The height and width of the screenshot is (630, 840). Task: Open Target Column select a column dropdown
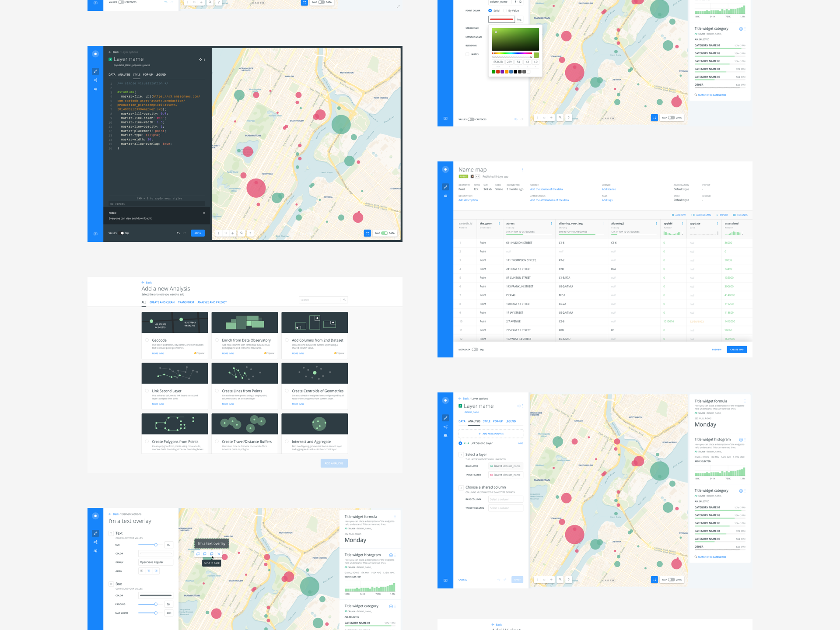[x=505, y=508]
